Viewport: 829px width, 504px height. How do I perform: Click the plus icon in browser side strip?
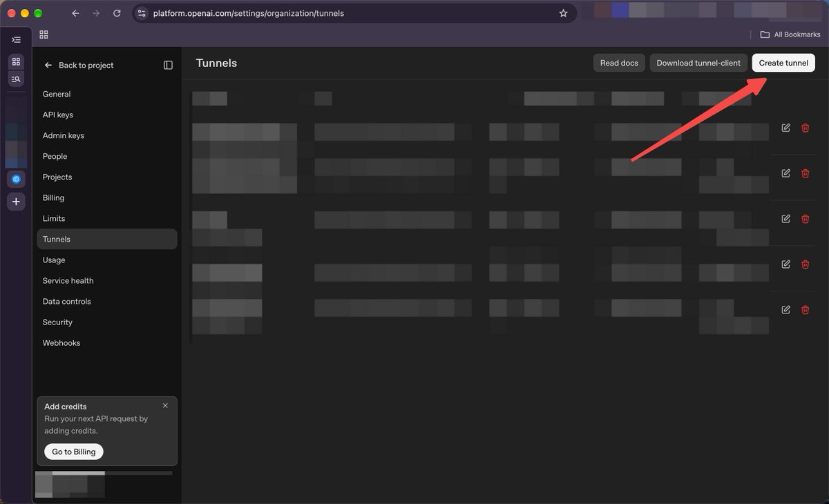click(16, 202)
